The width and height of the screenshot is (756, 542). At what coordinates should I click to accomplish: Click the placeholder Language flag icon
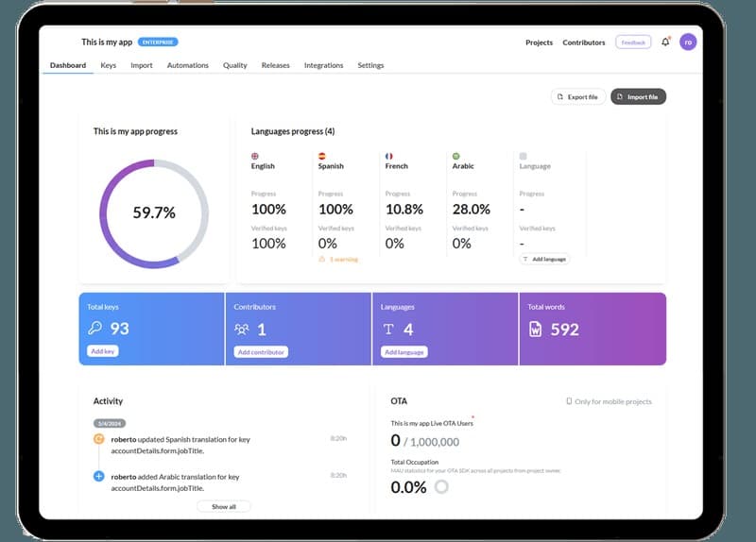click(x=523, y=156)
